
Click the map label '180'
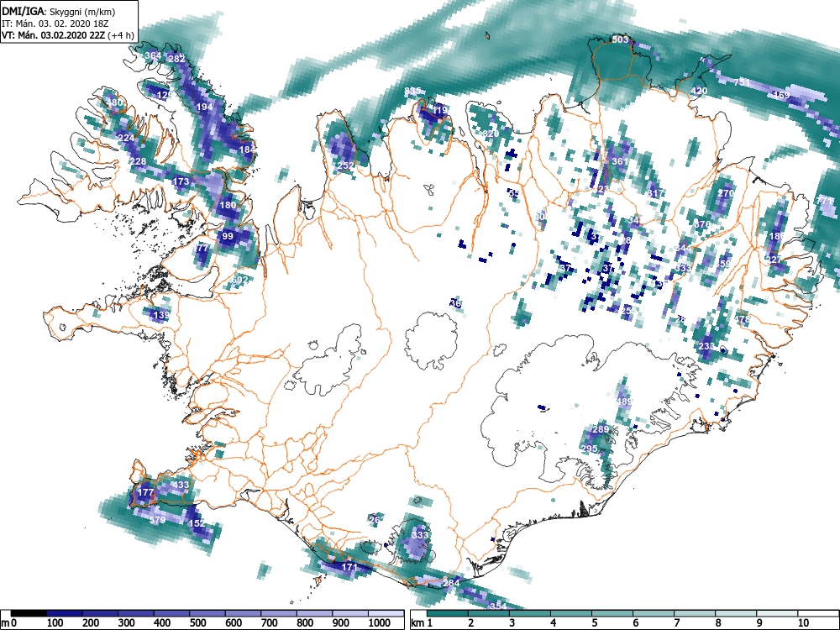pos(228,205)
